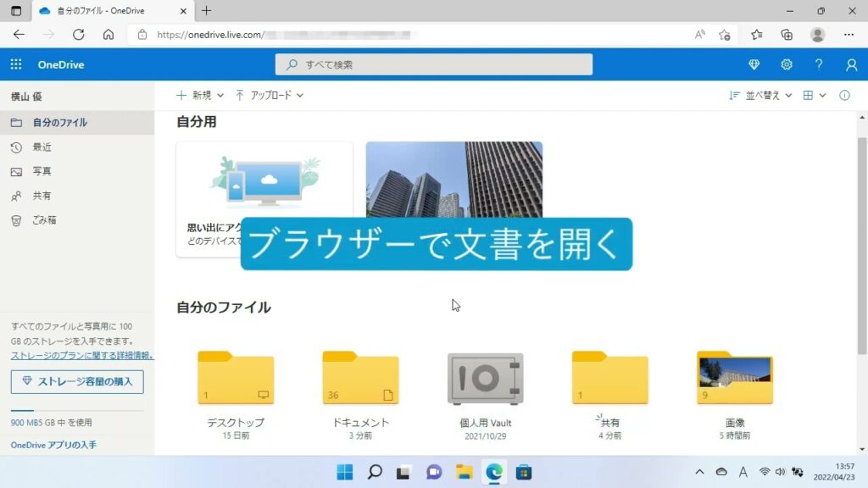
Task: Click ストレージ容量の購入 button
Action: tap(77, 381)
